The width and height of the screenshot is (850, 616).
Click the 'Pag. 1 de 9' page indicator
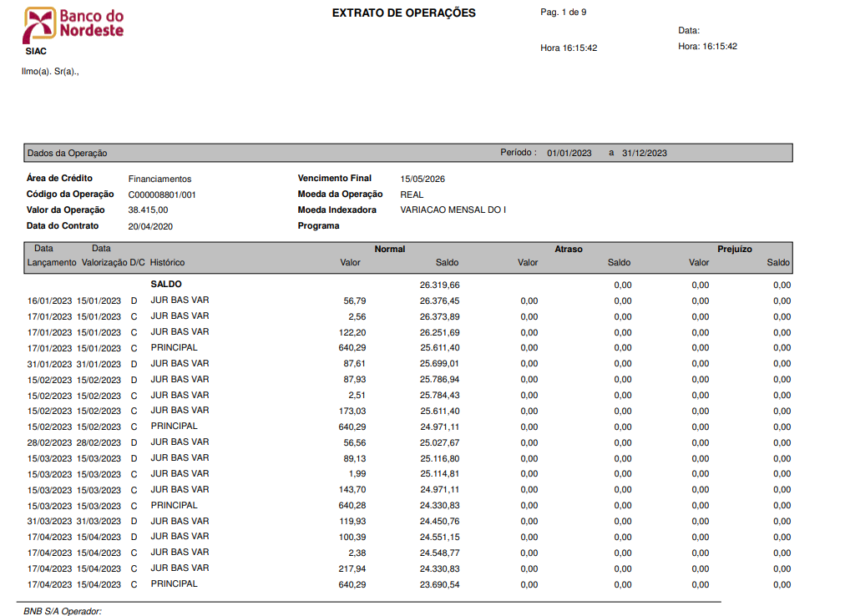pos(564,12)
